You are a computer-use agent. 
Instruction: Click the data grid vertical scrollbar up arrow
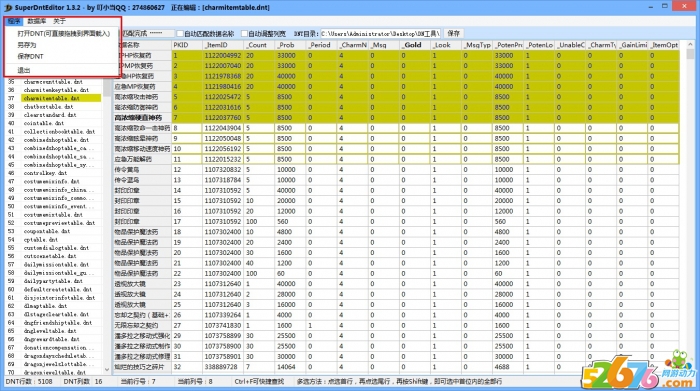pos(690,45)
